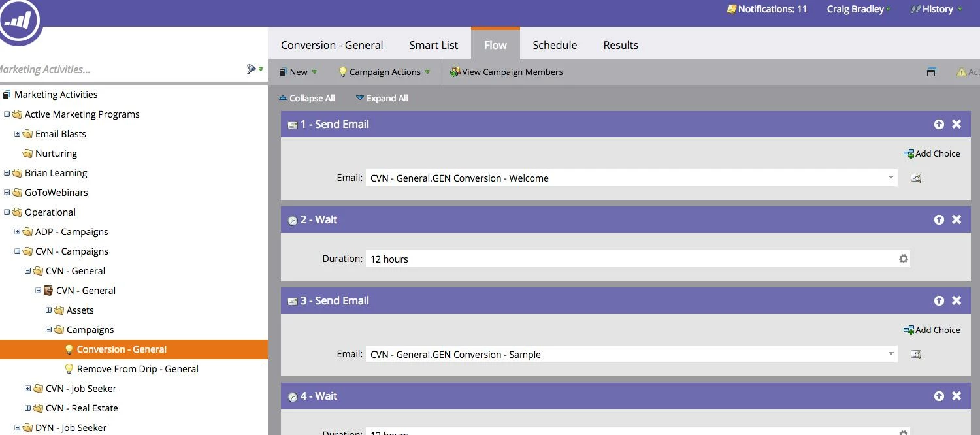The image size is (980, 435).
Task: Expand the Brian Learning folder
Action: tap(7, 173)
